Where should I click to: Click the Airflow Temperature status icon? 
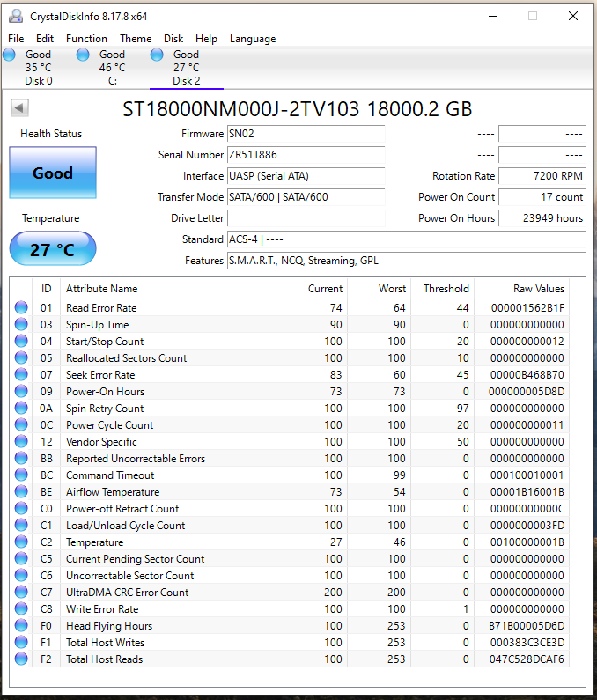(x=21, y=492)
